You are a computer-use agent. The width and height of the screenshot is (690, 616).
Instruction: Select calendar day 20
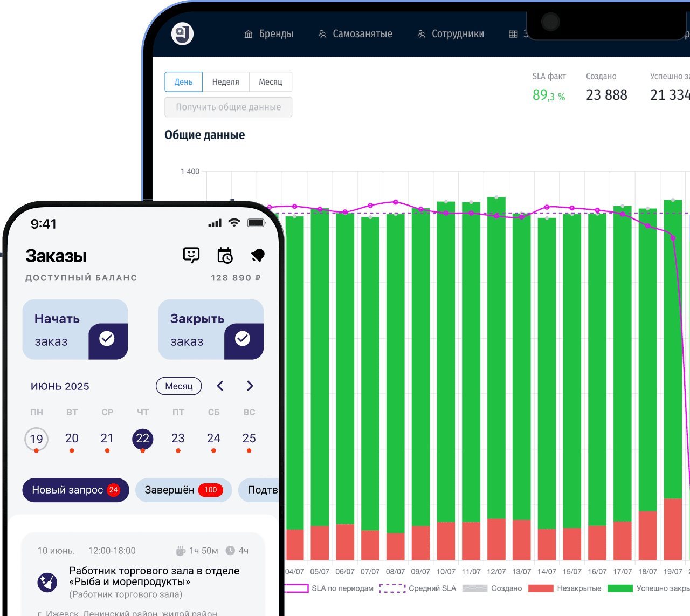[x=72, y=439]
